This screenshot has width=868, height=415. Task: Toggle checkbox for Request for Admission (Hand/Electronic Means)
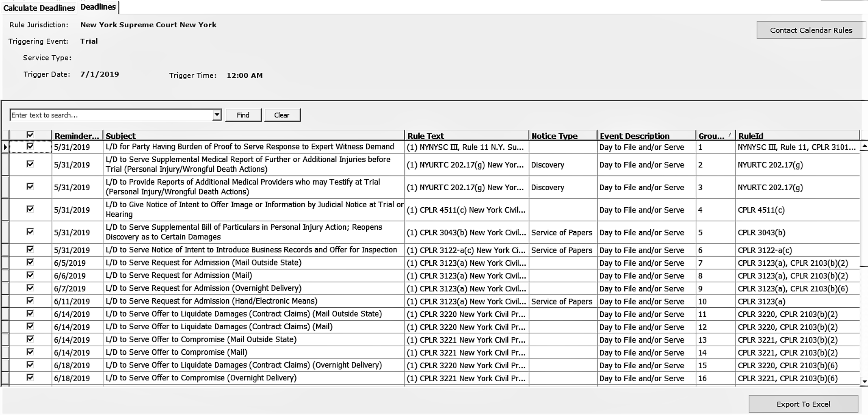tap(30, 300)
